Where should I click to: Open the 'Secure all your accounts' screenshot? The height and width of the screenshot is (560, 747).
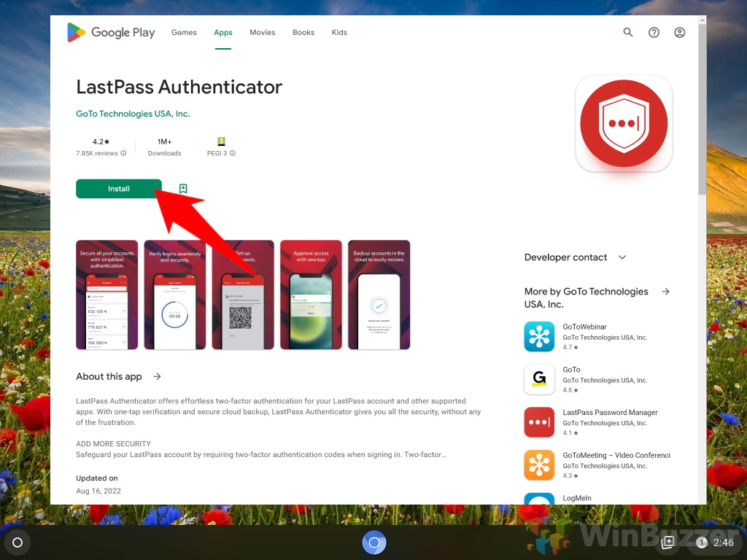click(x=107, y=295)
